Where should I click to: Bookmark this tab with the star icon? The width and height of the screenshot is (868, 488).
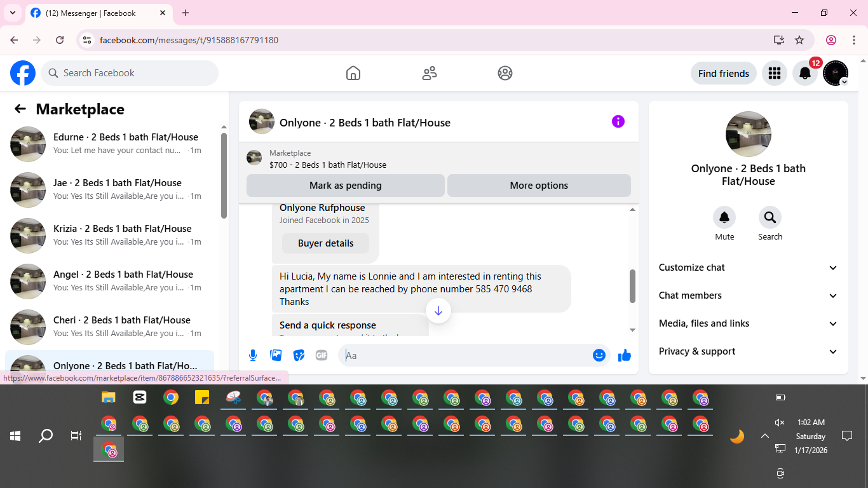pos(799,40)
